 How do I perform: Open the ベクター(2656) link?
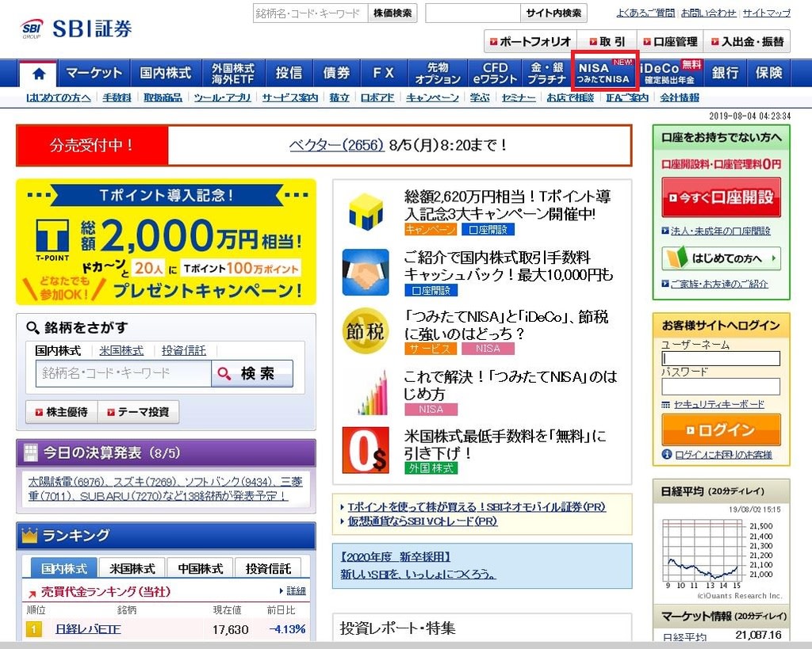336,145
